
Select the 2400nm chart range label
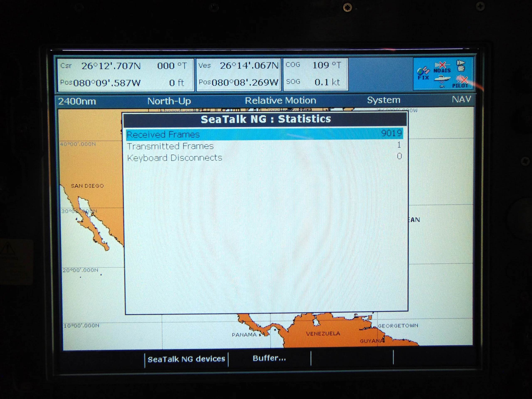click(77, 101)
